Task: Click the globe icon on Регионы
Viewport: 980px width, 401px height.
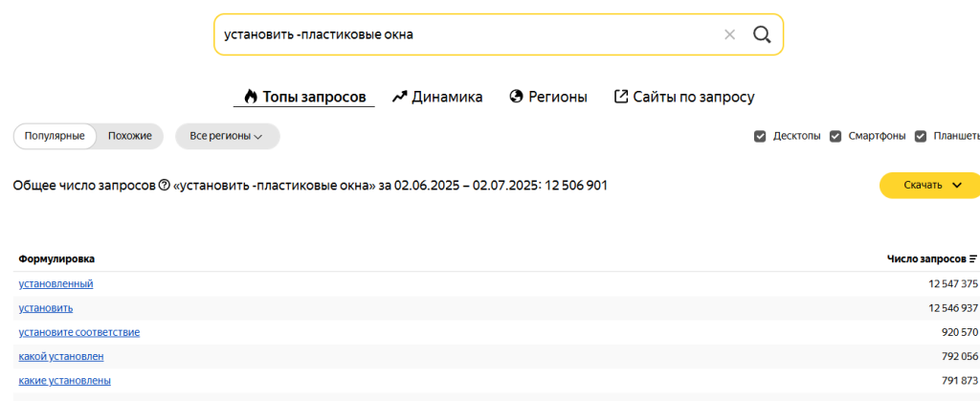Action: (517, 97)
